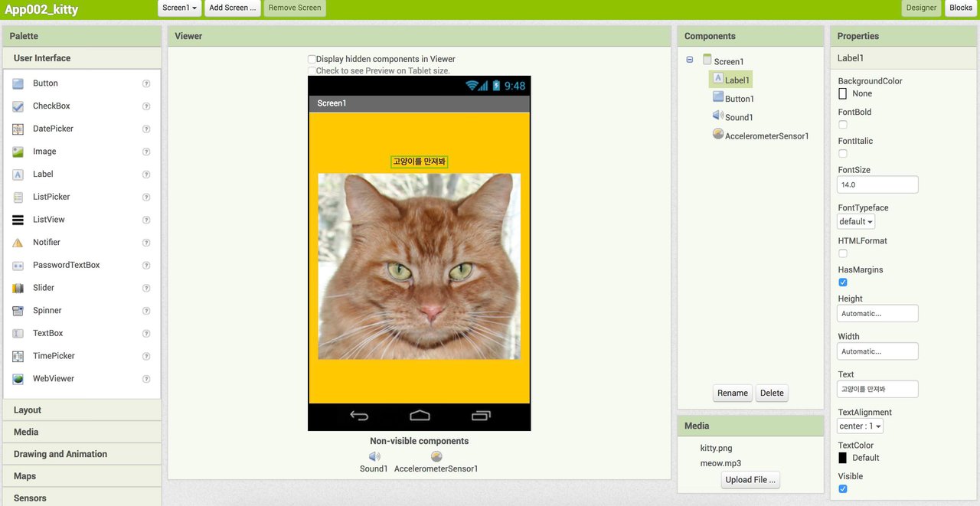Collapse the Screen1 component tree
The height and width of the screenshot is (506, 980).
coord(690,60)
